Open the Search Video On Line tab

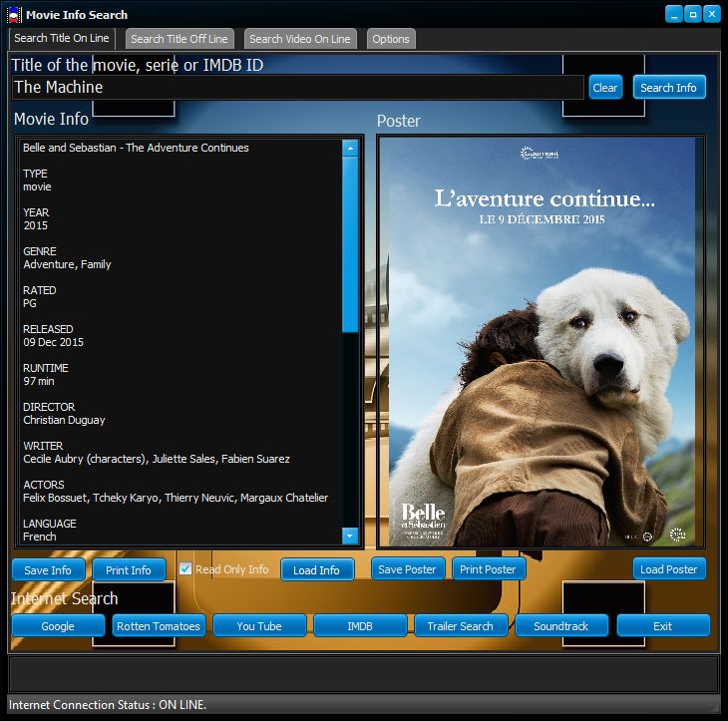click(x=300, y=39)
